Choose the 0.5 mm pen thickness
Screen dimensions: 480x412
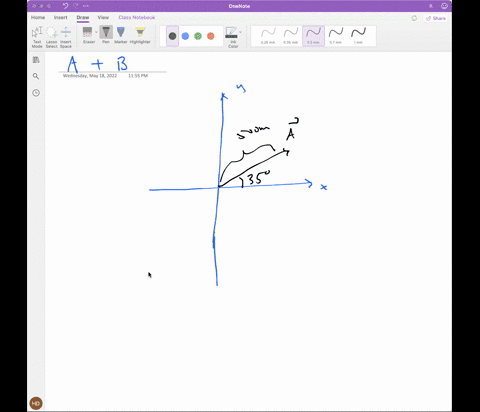point(313,36)
